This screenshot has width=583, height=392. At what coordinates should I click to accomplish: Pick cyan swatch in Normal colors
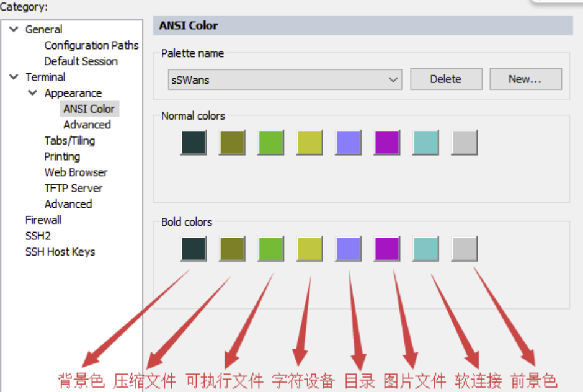pos(425,143)
